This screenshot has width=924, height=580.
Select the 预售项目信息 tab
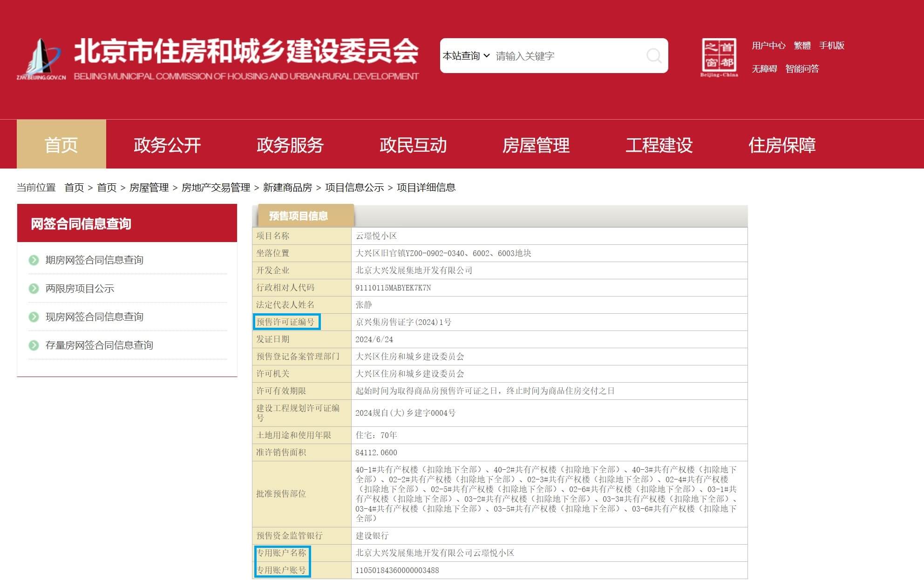click(x=299, y=216)
